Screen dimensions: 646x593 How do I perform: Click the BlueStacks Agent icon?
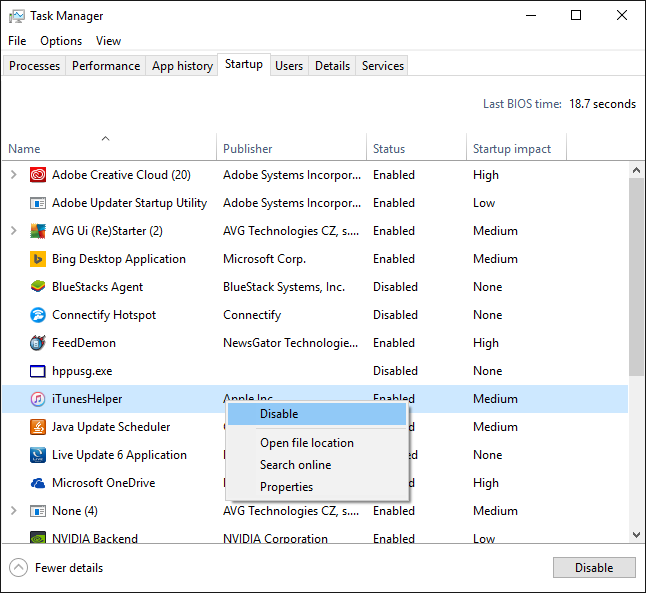point(38,287)
